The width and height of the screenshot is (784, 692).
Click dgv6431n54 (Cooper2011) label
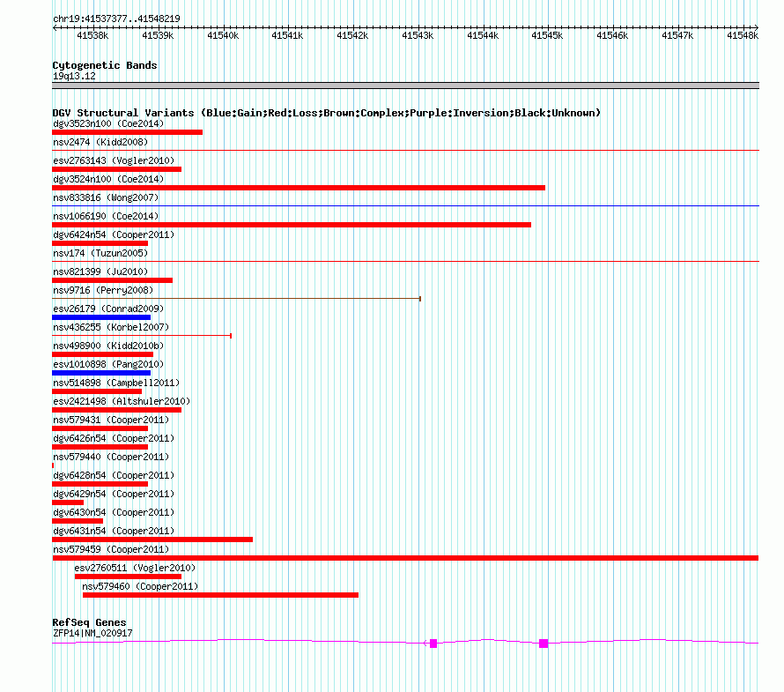114,531
